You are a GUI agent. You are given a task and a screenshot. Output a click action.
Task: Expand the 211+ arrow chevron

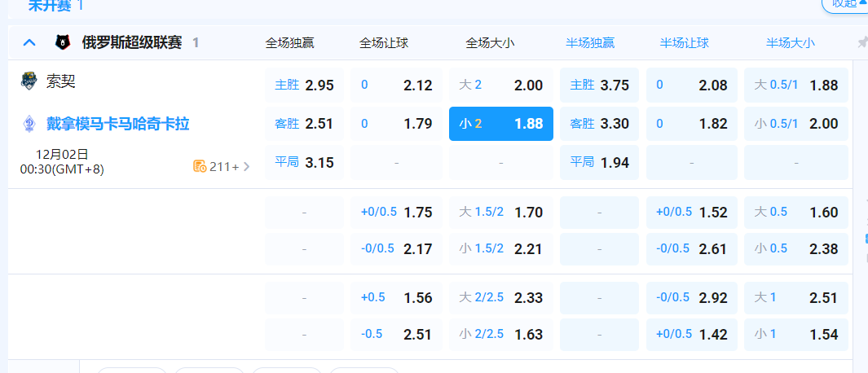pos(247,166)
